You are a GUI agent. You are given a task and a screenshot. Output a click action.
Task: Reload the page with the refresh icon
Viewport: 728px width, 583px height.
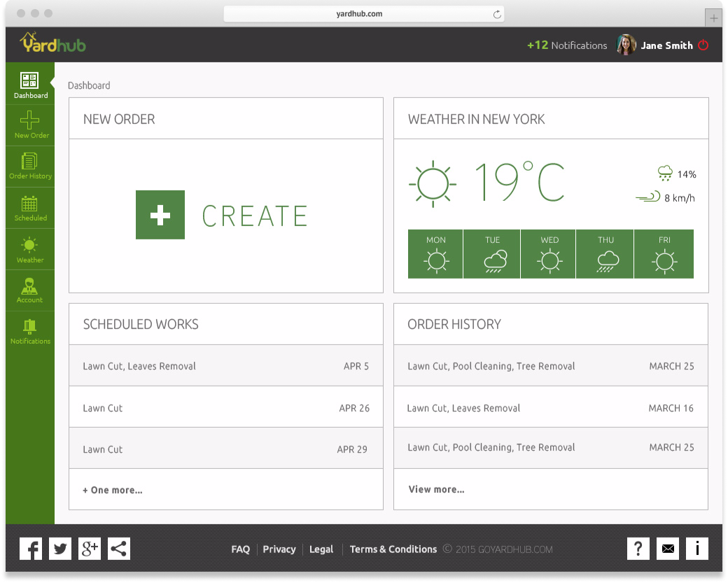497,15
